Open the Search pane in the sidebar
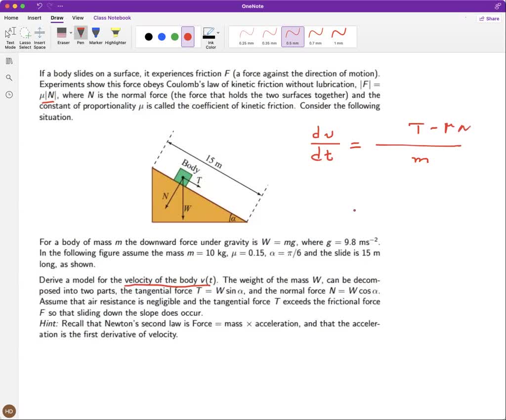 [9, 78]
